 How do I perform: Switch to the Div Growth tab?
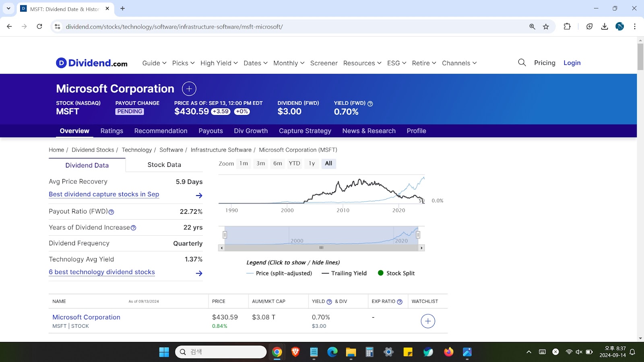pos(251,131)
